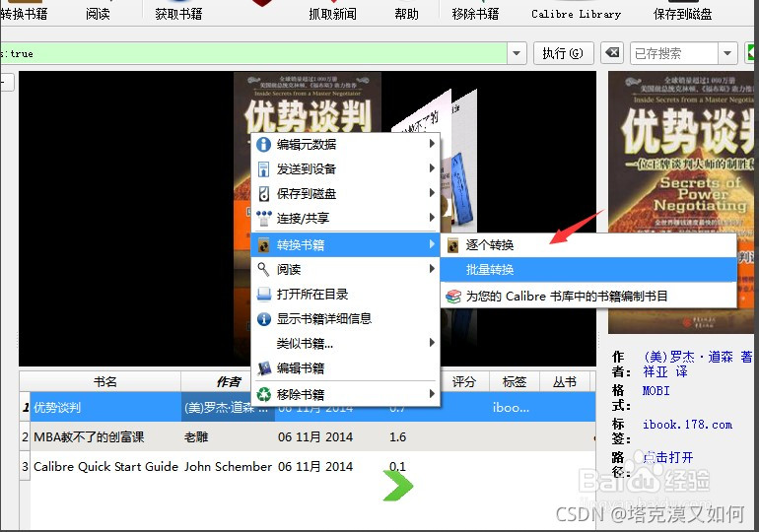Click toolbar 保存到磁盘 button
The width and height of the screenshot is (759, 532).
[682, 14]
